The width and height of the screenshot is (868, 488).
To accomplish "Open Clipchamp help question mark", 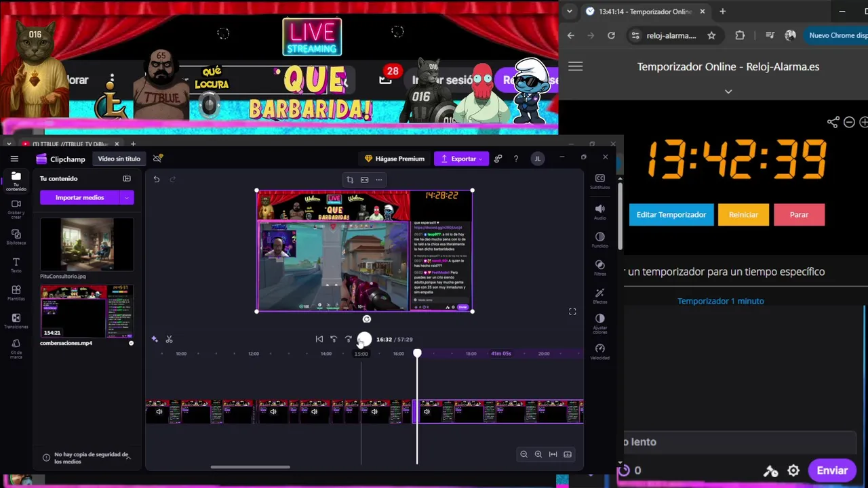I will click(x=516, y=159).
